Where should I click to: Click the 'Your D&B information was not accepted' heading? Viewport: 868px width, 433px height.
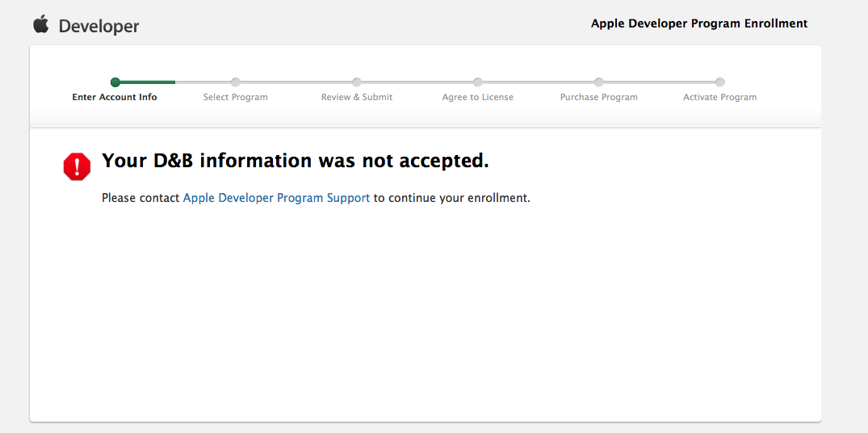(296, 161)
